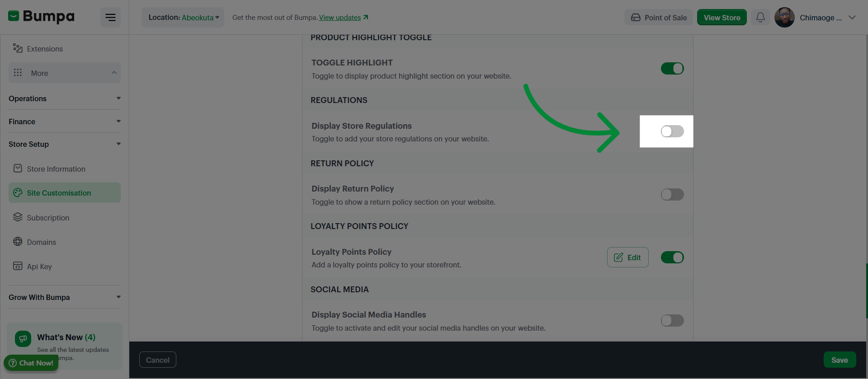
Task: Click the Save button
Action: pos(840,360)
